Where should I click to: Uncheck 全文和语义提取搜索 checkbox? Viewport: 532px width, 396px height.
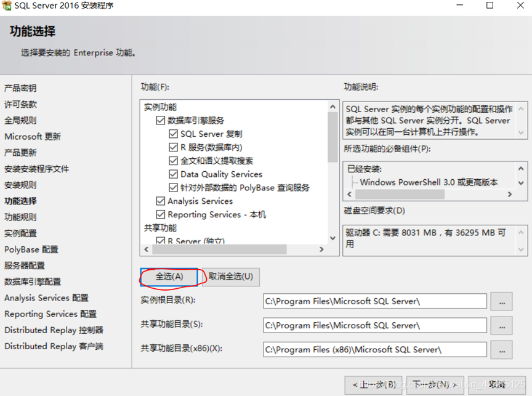tap(174, 161)
